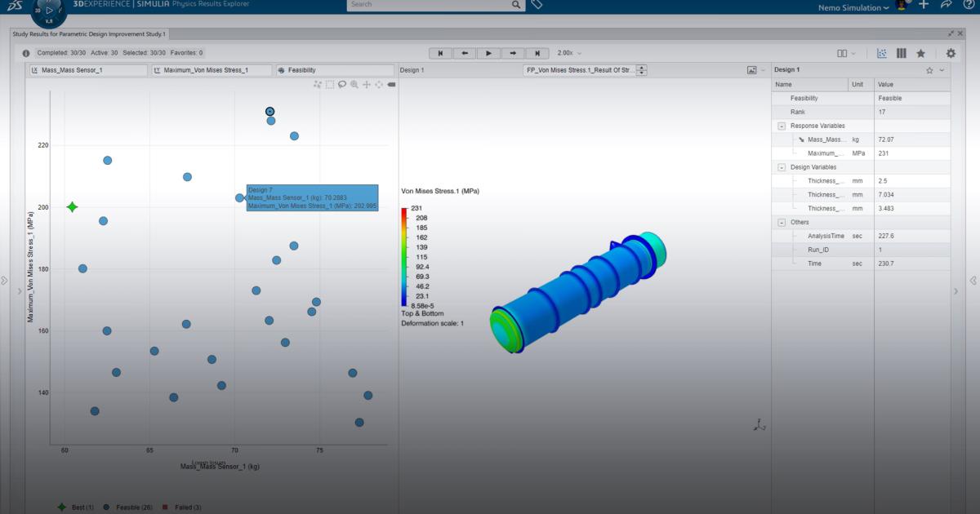Click the green Best design star point
980x514 pixels.
(x=72, y=207)
